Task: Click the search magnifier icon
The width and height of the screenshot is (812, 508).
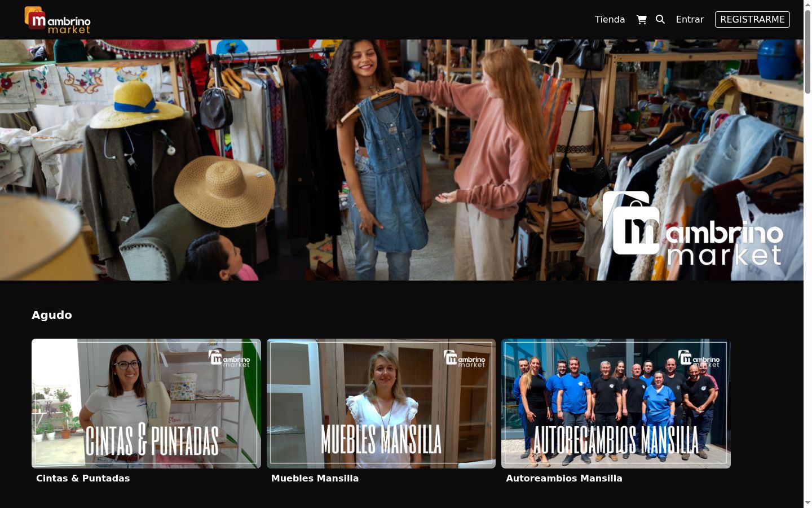Action: click(660, 19)
